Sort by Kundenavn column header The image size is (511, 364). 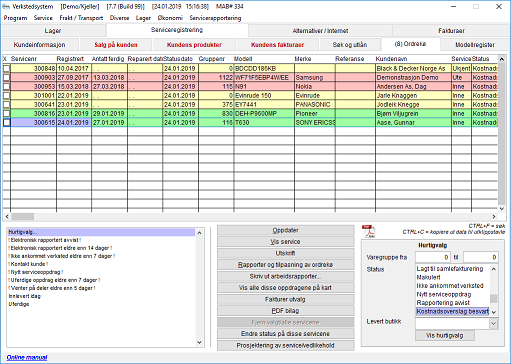click(x=413, y=59)
